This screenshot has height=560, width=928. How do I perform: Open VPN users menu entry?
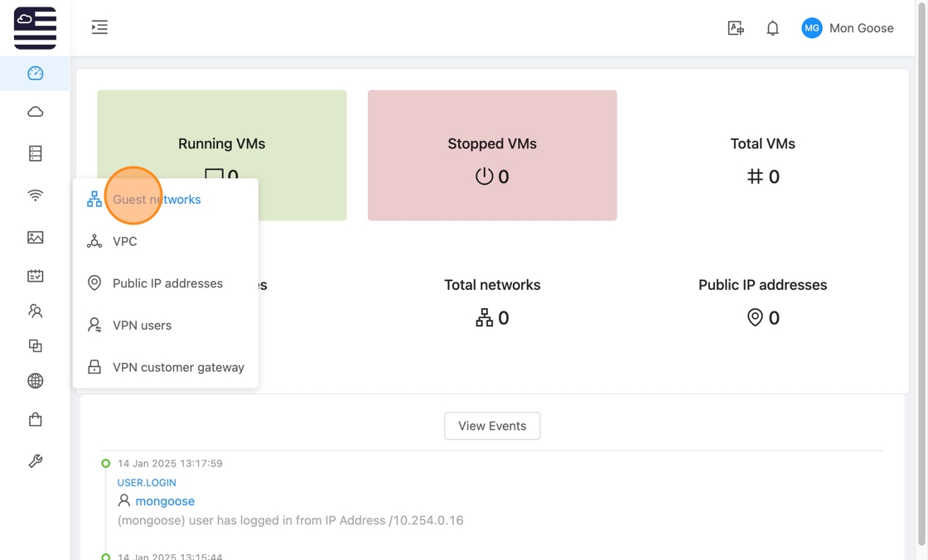pos(142,326)
